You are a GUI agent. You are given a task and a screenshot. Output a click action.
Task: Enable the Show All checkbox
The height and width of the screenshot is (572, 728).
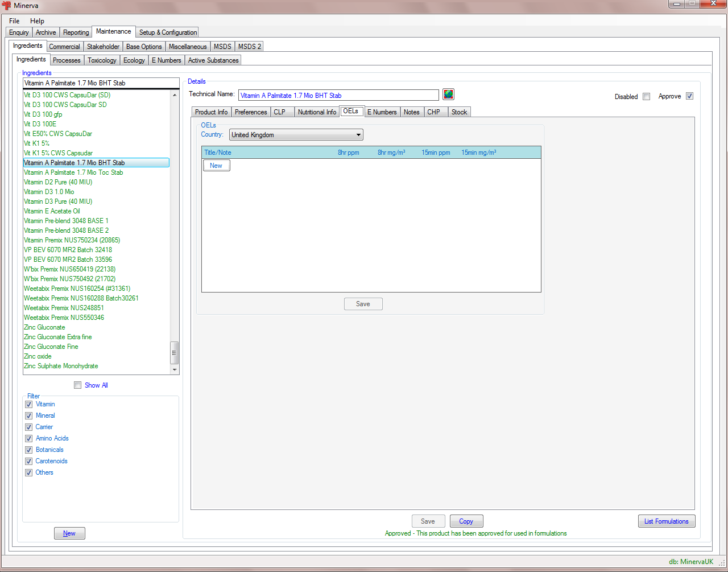point(77,385)
